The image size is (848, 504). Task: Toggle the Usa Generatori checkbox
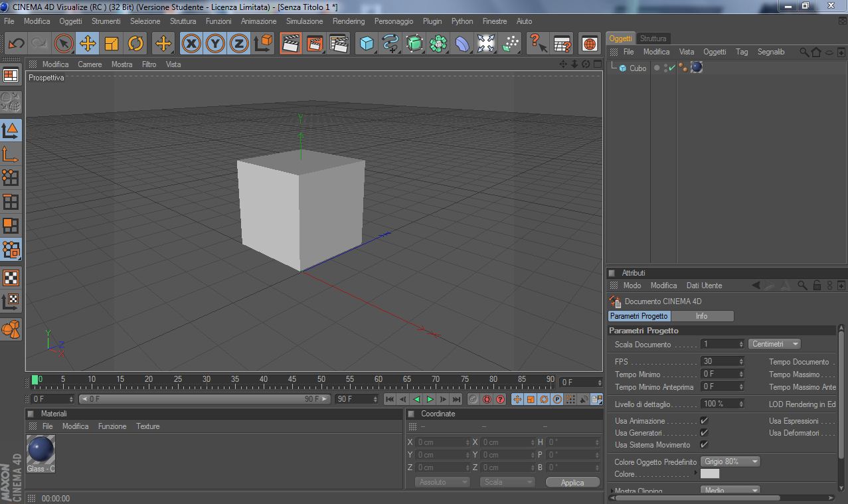[x=704, y=433]
